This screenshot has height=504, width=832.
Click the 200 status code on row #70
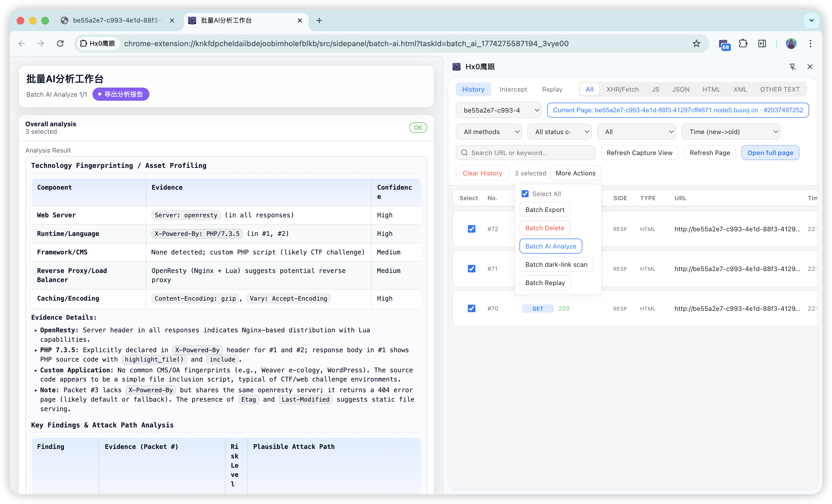click(x=564, y=308)
